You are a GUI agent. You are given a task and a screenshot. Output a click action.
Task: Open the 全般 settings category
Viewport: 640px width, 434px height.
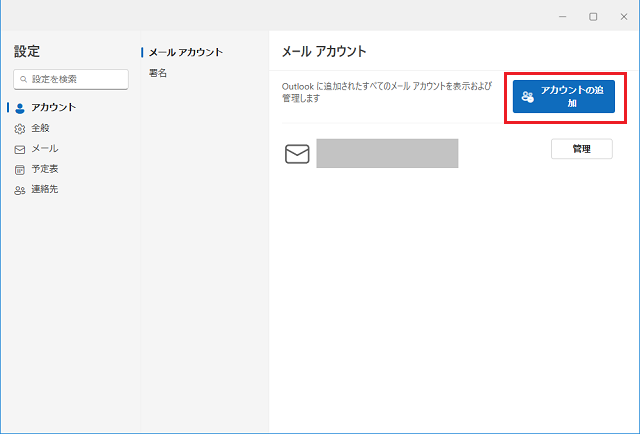(x=40, y=128)
